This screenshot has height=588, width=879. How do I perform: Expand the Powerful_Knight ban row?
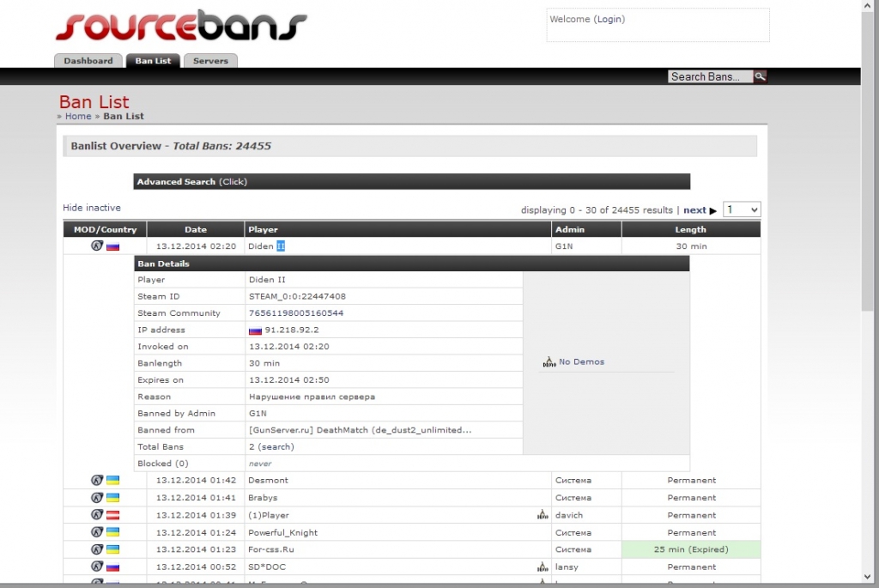coord(283,532)
